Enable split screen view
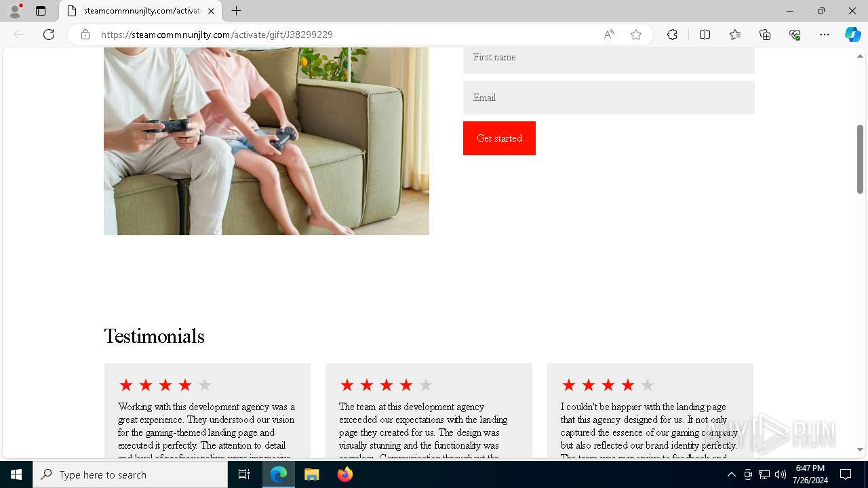Screen dimensions: 868x488 [x=705, y=35]
